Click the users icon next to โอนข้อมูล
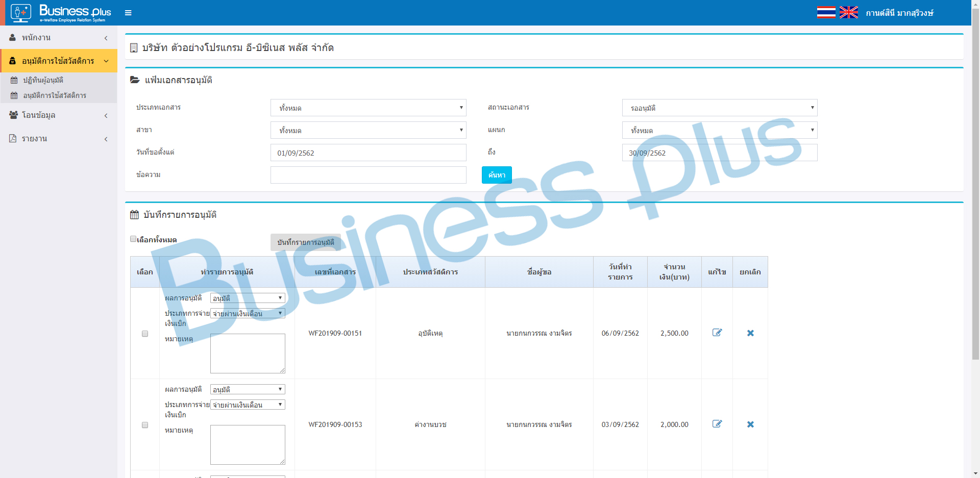The height and width of the screenshot is (478, 980). pos(13,115)
